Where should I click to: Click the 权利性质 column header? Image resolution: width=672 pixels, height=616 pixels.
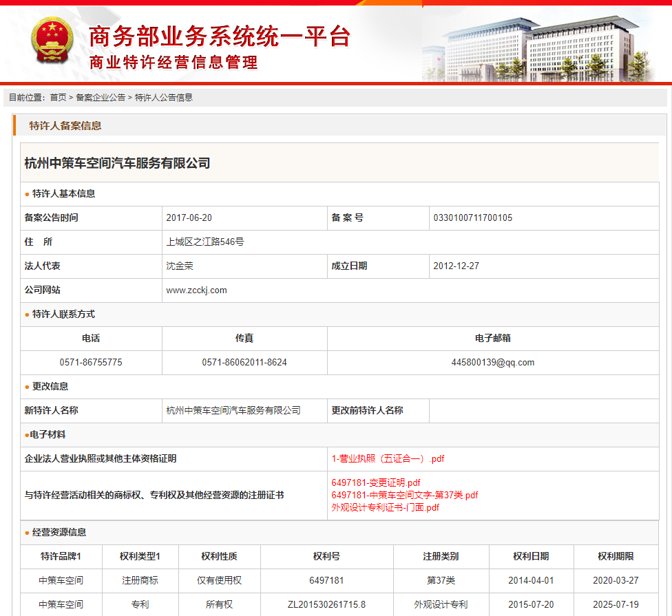[220, 556]
